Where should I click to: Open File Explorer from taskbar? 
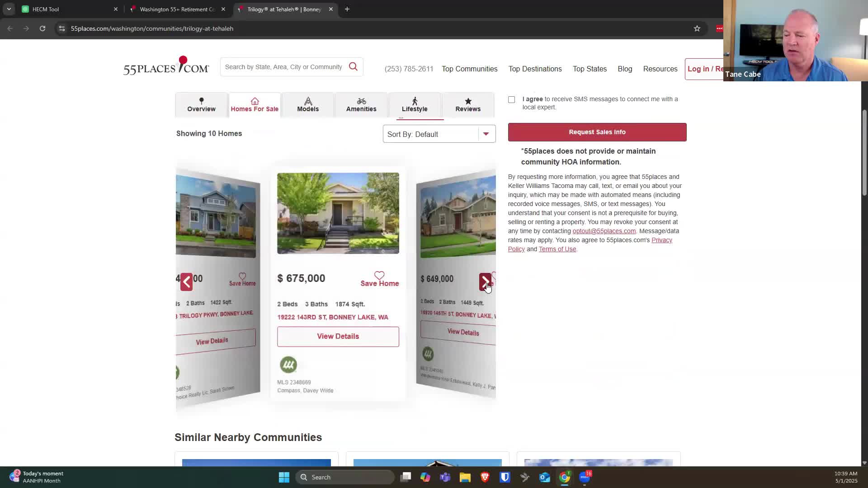click(465, 477)
